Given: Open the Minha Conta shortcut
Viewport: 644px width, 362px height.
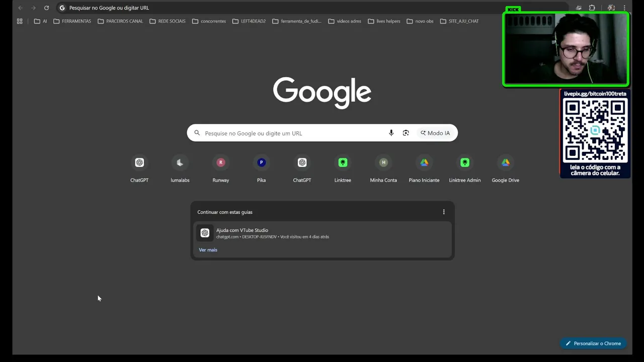Looking at the screenshot, I should 383,169.
